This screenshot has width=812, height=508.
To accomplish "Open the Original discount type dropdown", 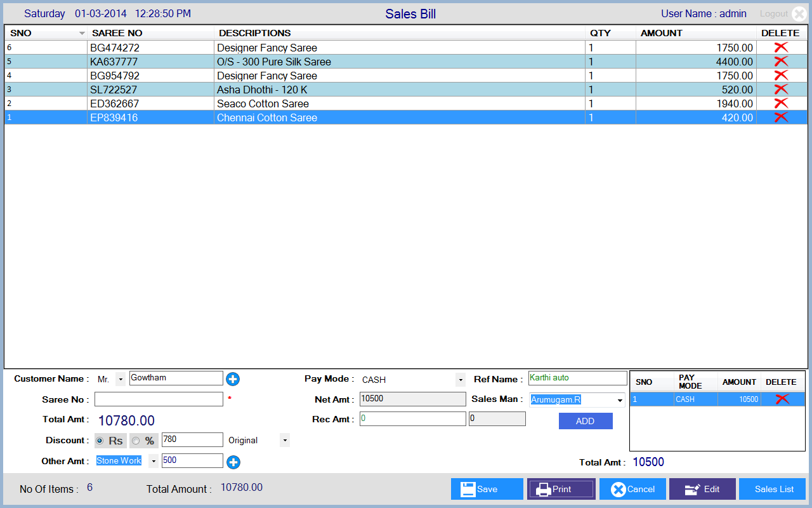I will pos(284,441).
